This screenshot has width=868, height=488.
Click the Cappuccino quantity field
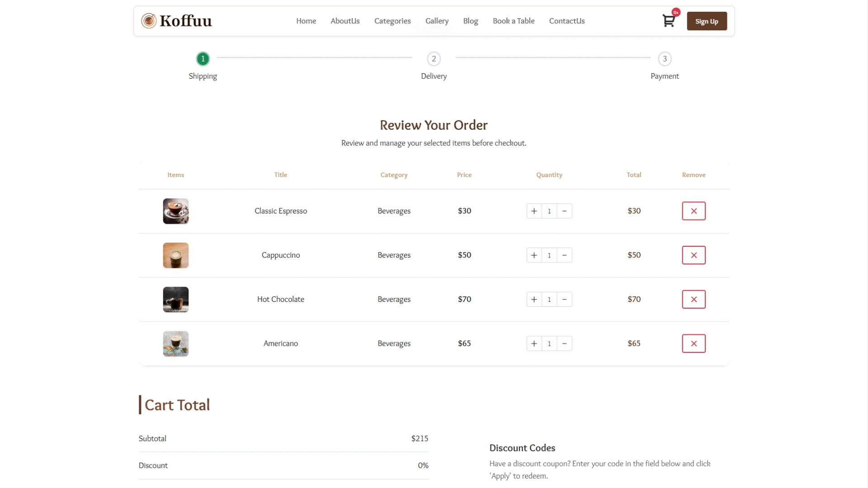click(x=549, y=255)
